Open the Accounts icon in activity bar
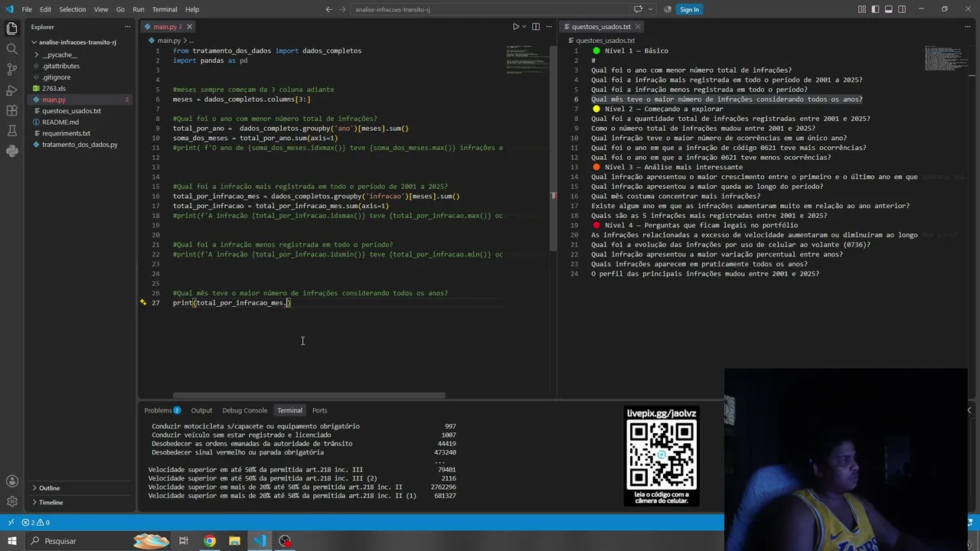 pyautogui.click(x=11, y=481)
